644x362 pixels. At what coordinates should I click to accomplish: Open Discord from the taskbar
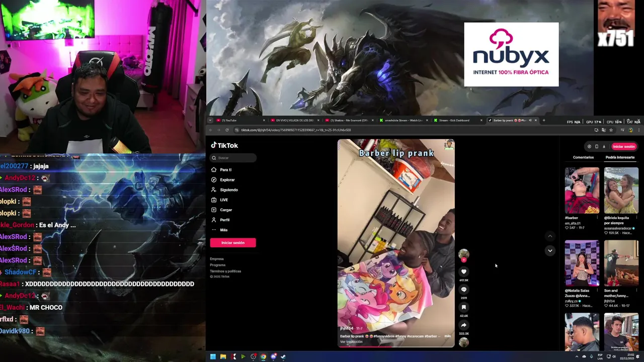coord(273,356)
